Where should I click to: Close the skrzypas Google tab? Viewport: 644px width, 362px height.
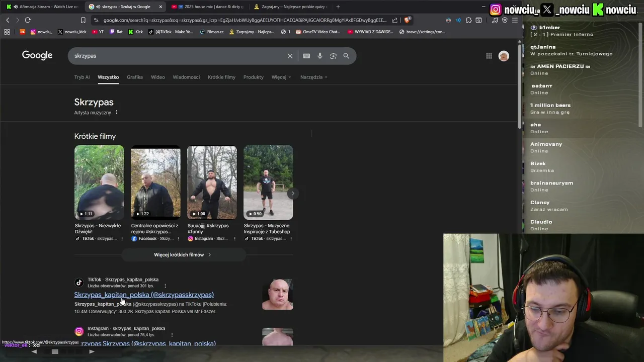[x=160, y=7]
